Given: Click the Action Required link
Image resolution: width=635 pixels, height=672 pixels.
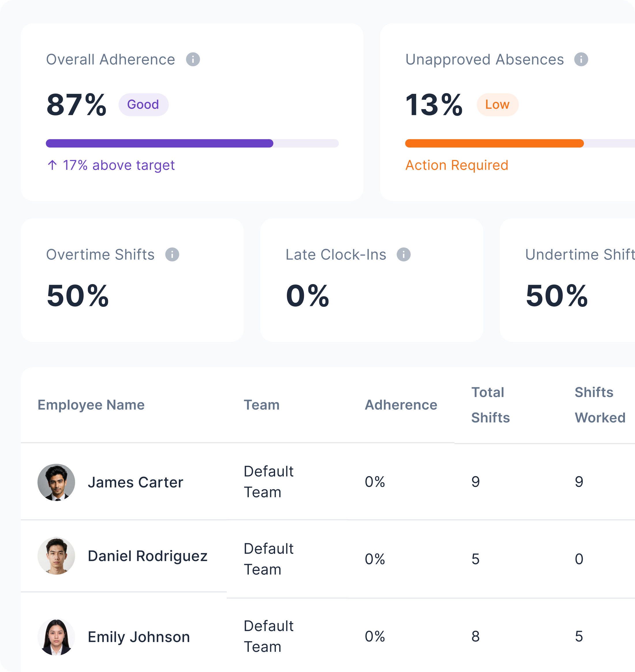Looking at the screenshot, I should (x=457, y=165).
